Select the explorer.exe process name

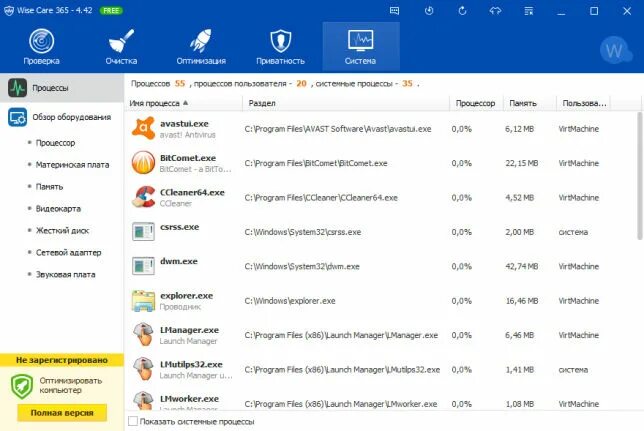(186, 296)
